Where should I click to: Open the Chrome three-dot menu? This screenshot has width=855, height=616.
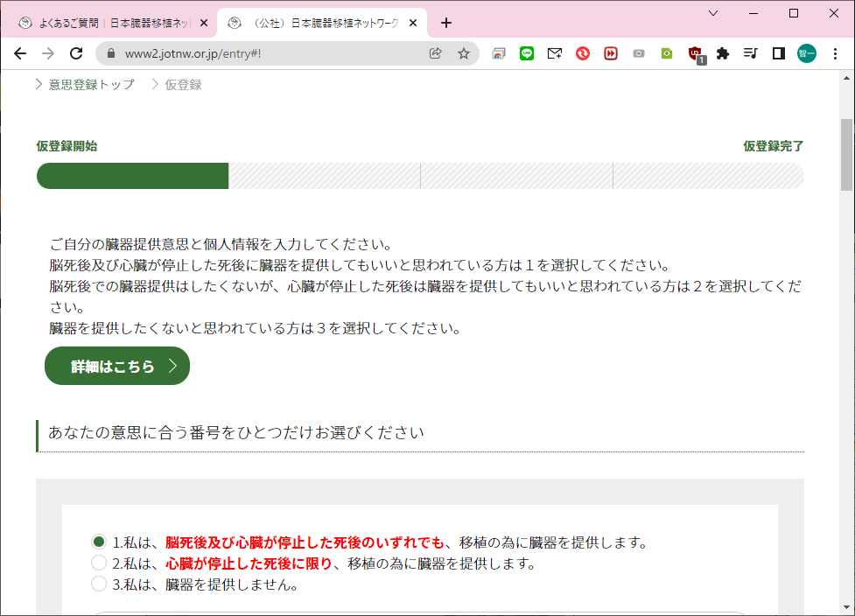click(835, 53)
